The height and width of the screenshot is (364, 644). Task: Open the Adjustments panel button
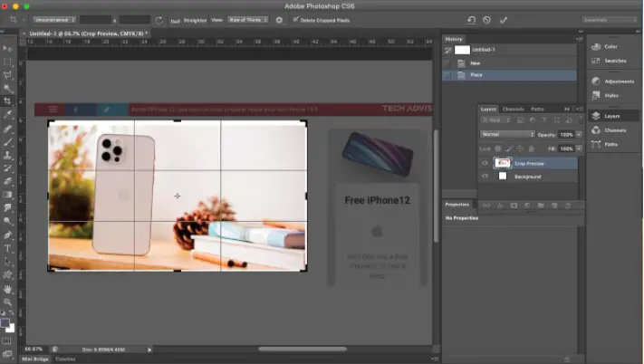(x=611, y=81)
